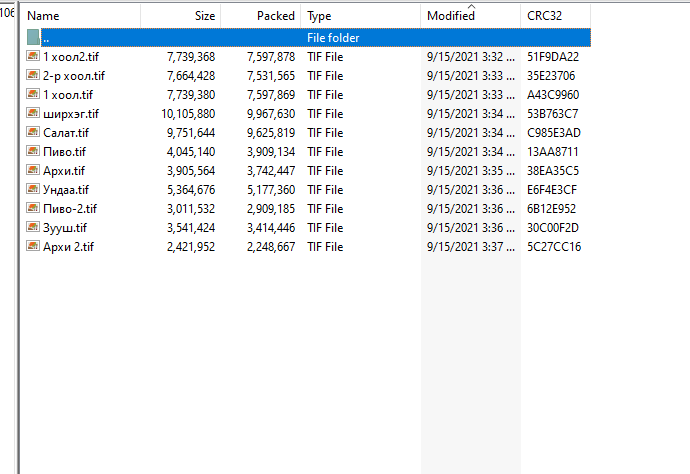Click the File folder row type cell
Screen dimensions: 690x474
[333, 38]
